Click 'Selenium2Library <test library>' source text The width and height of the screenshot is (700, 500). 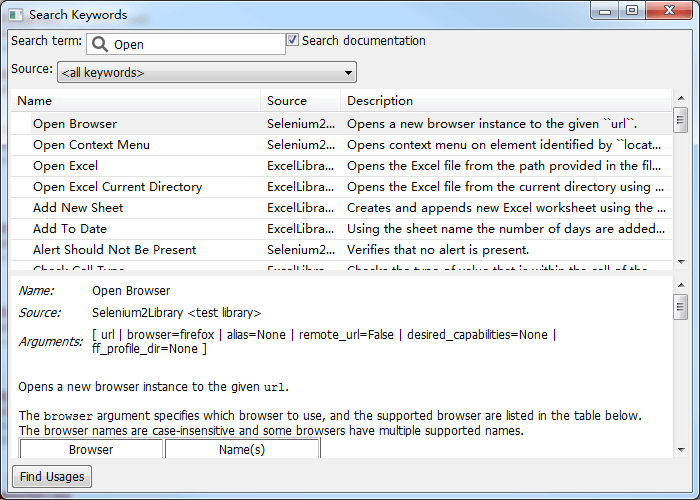(176, 312)
